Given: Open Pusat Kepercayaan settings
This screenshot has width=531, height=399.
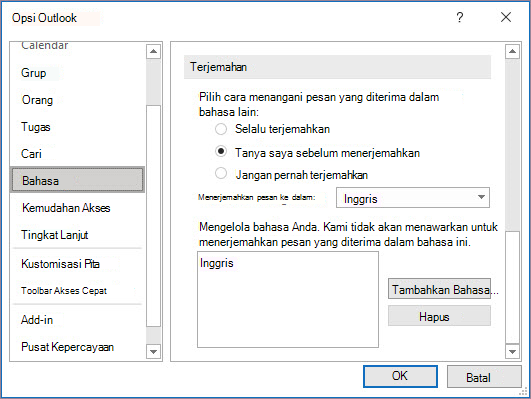Looking at the screenshot, I should (x=67, y=347).
